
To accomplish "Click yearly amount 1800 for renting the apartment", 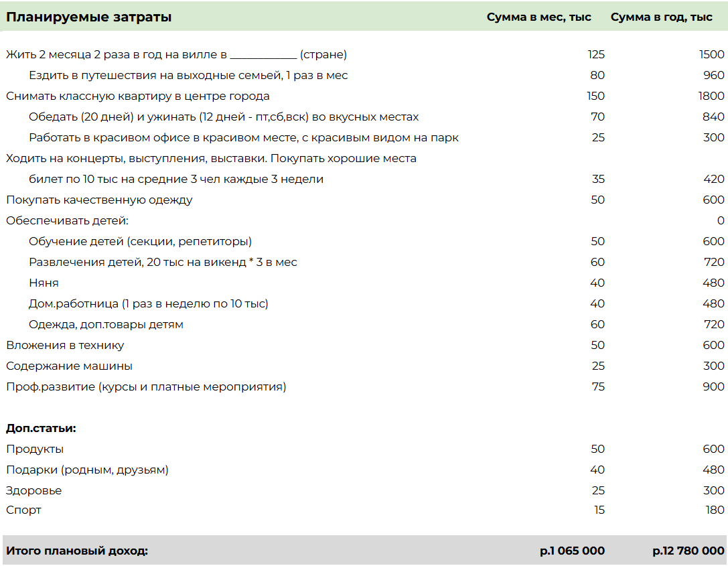I will [x=711, y=96].
